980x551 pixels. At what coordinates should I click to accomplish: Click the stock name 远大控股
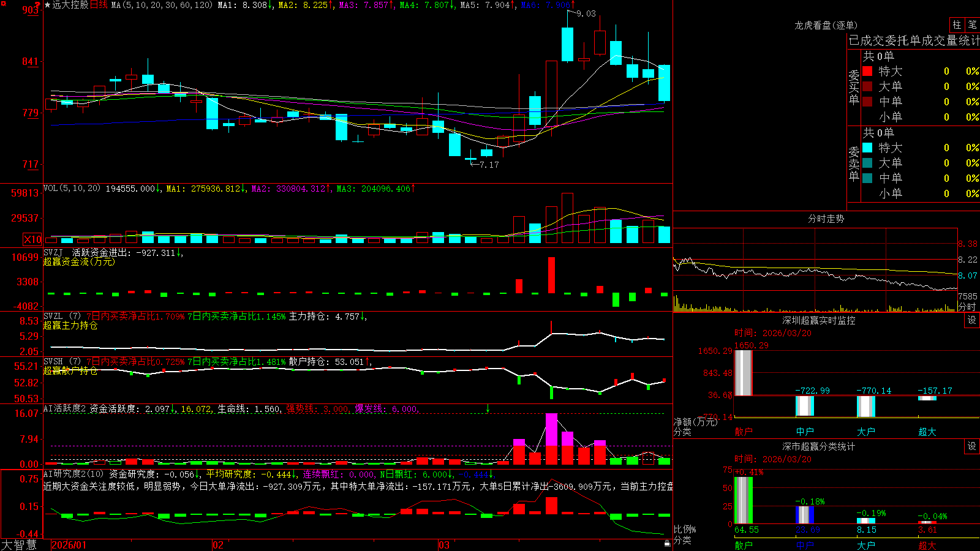coord(70,5)
